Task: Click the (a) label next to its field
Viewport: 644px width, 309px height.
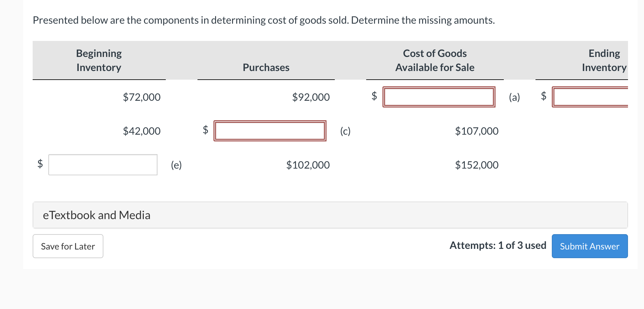Action: pos(514,97)
